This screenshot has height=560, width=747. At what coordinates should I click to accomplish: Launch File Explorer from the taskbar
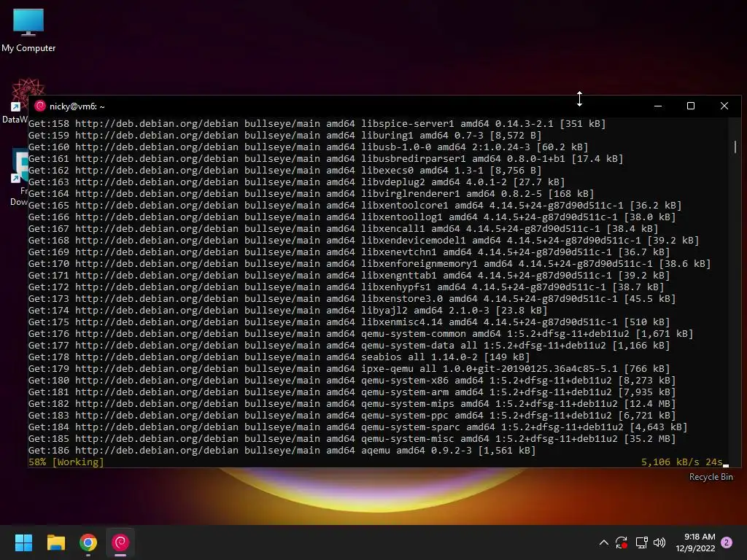pos(55,542)
